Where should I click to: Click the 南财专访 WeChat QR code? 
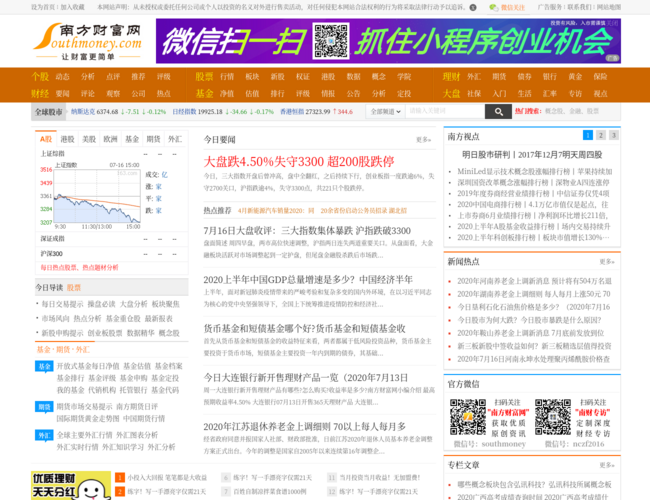[553, 417]
